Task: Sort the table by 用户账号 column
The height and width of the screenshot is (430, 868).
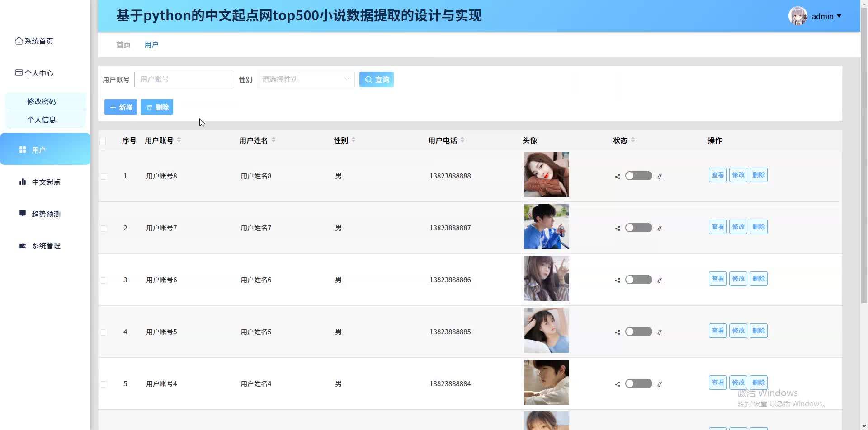Action: pyautogui.click(x=179, y=140)
